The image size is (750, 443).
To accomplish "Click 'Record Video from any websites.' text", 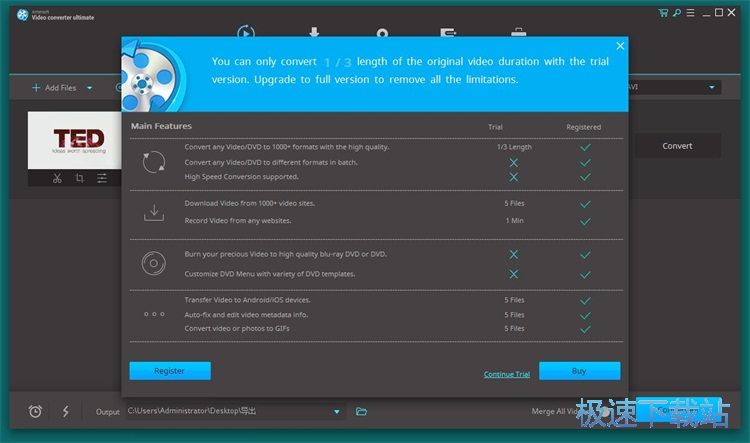I will [x=238, y=221].
